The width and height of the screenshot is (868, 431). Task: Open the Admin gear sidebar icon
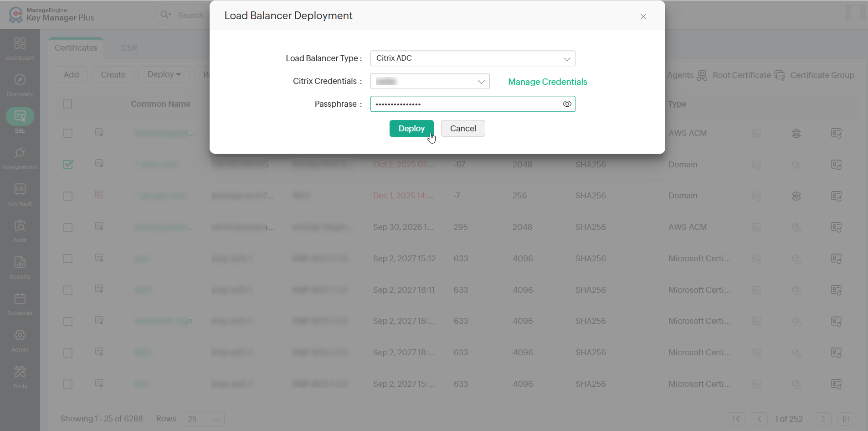(20, 335)
